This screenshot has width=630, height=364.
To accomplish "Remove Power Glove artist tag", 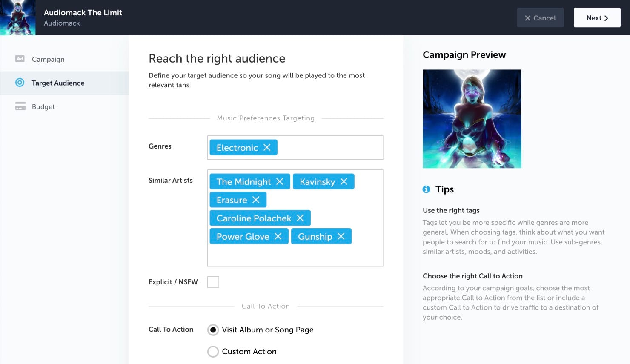I will click(278, 236).
